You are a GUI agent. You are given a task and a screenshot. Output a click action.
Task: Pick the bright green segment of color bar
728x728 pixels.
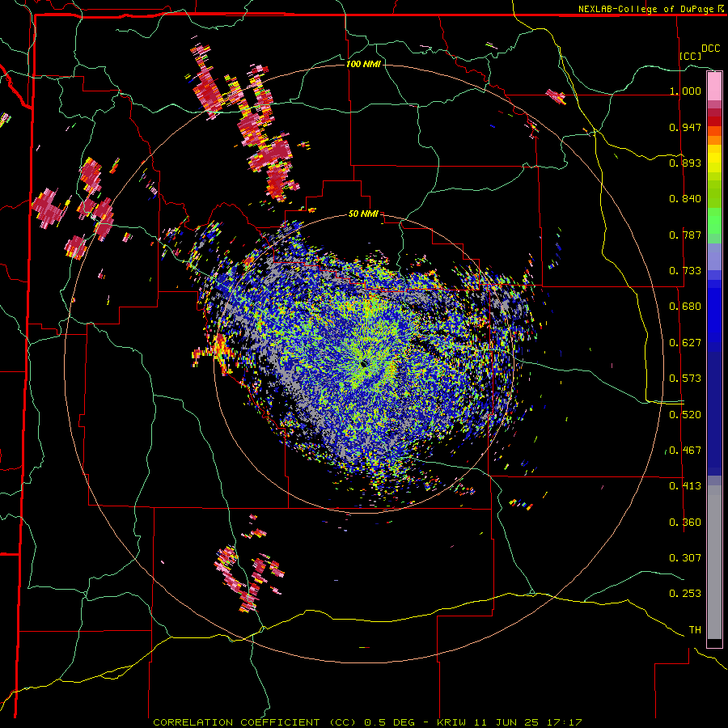pyautogui.click(x=714, y=221)
